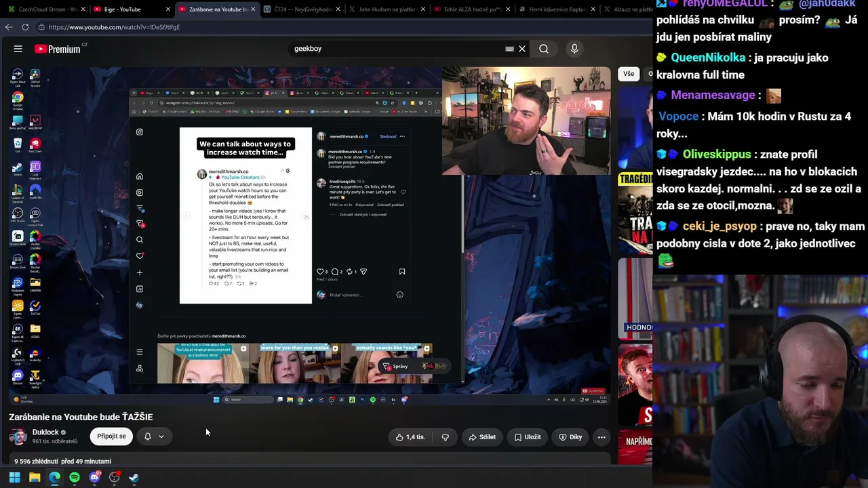Open File Explorer from the taskbar
This screenshot has width=868, height=488.
coord(35,477)
